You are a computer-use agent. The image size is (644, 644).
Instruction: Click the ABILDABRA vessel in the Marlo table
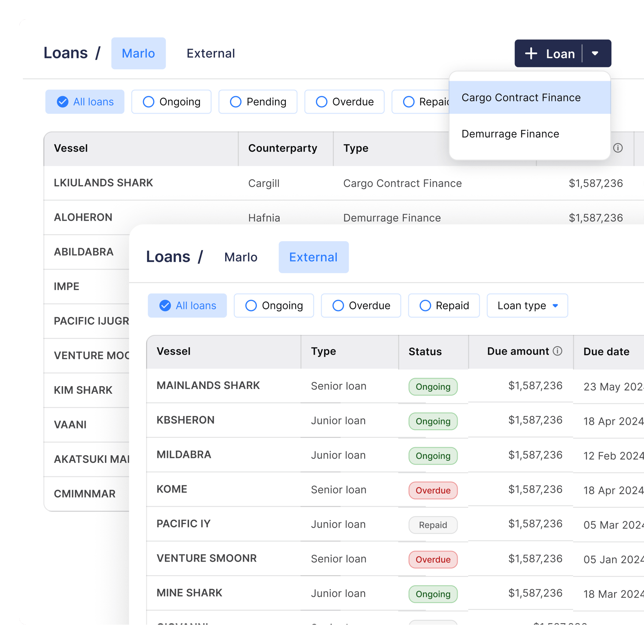pyautogui.click(x=84, y=252)
